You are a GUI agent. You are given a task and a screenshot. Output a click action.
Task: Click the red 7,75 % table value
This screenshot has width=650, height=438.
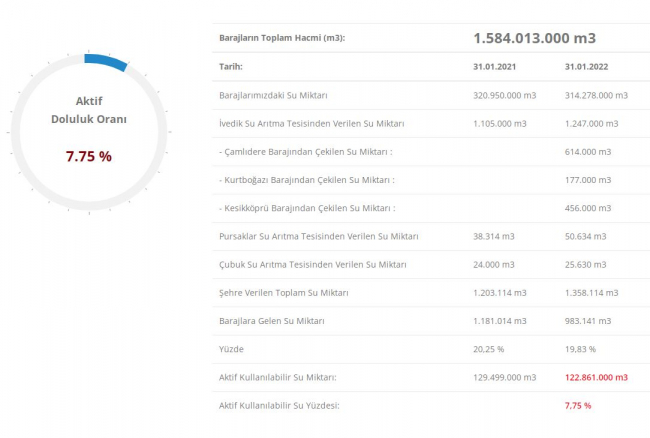coord(578,405)
